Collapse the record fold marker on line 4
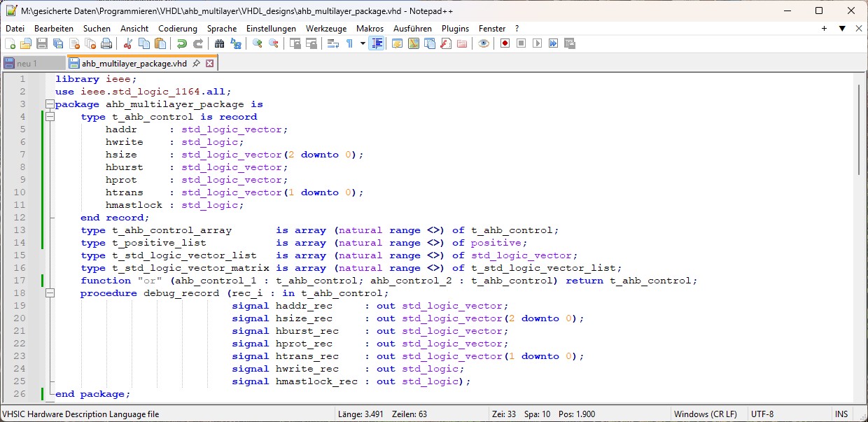868x422 pixels. (50, 117)
